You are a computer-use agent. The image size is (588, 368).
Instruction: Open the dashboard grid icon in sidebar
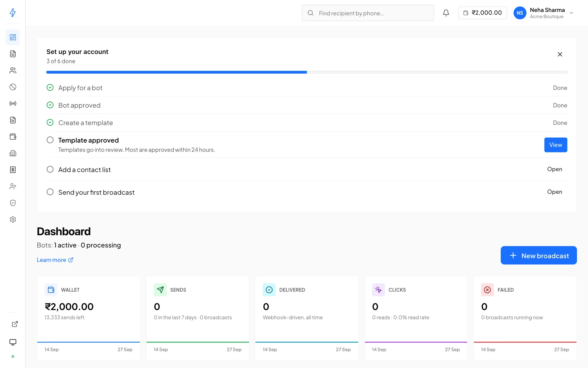coord(13,37)
